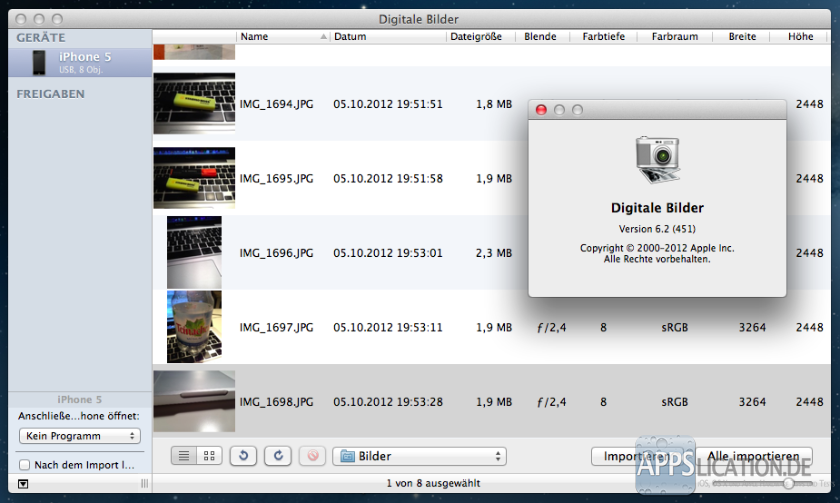Click the FREIGABEN sidebar section header

50,94
